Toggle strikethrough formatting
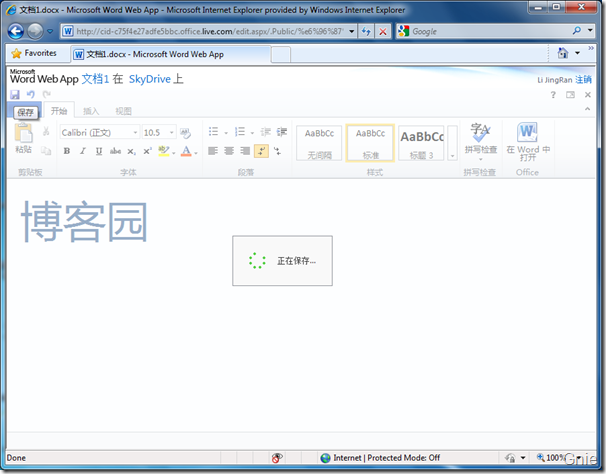606x474 pixels. coord(115,151)
